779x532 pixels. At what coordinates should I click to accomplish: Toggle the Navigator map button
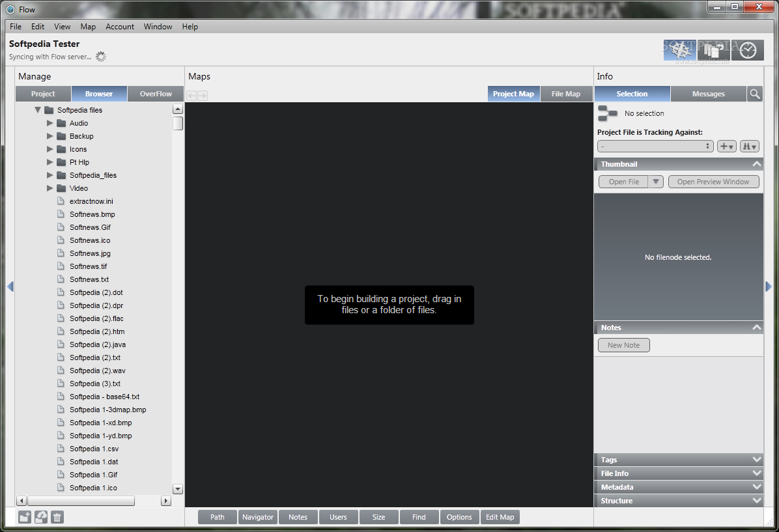258,517
